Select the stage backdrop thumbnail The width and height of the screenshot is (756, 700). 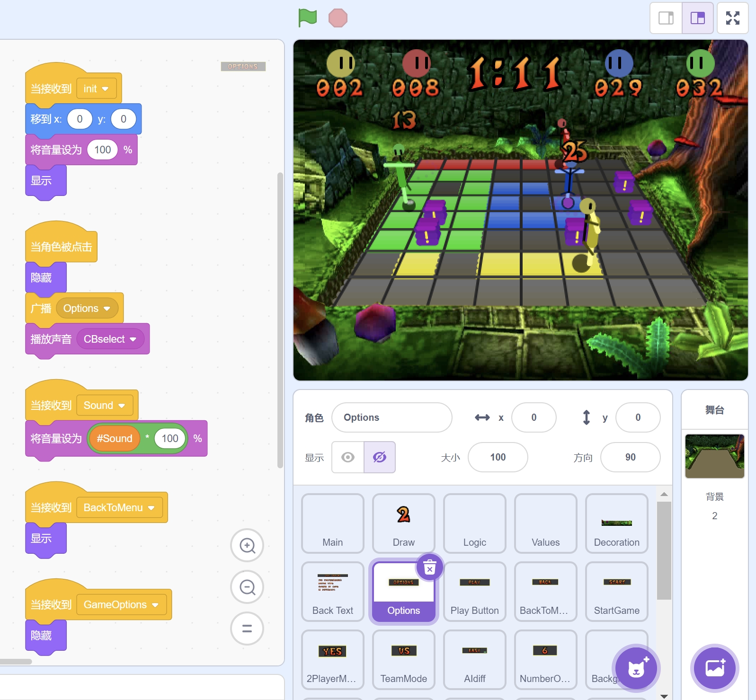point(714,456)
